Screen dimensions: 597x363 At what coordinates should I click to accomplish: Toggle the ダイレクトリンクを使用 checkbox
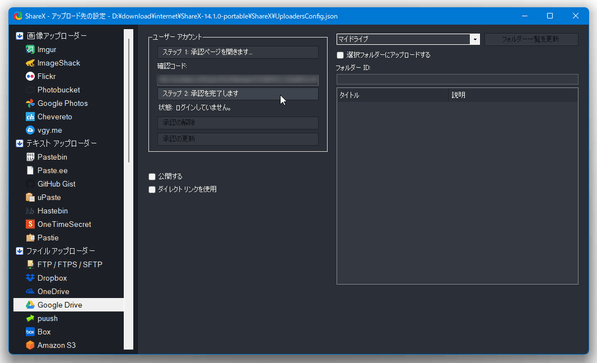(x=152, y=189)
